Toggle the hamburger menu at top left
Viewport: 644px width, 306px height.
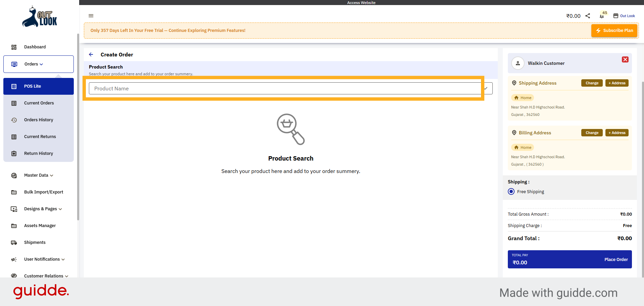[91, 16]
